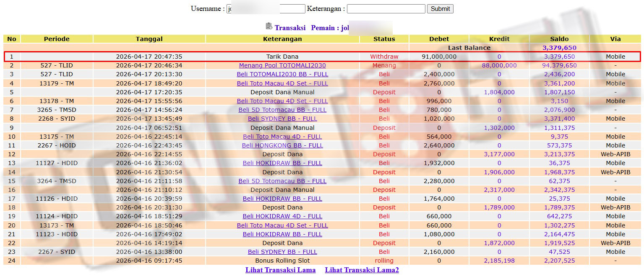Open Beli 5D Totomacau link in row 15
The width and height of the screenshot is (644, 279).
click(282, 181)
